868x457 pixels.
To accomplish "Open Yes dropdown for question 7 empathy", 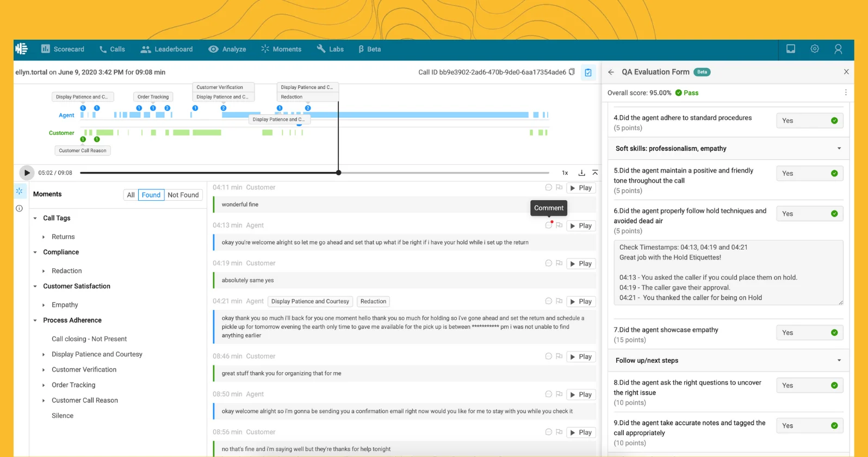I will pyautogui.click(x=809, y=333).
